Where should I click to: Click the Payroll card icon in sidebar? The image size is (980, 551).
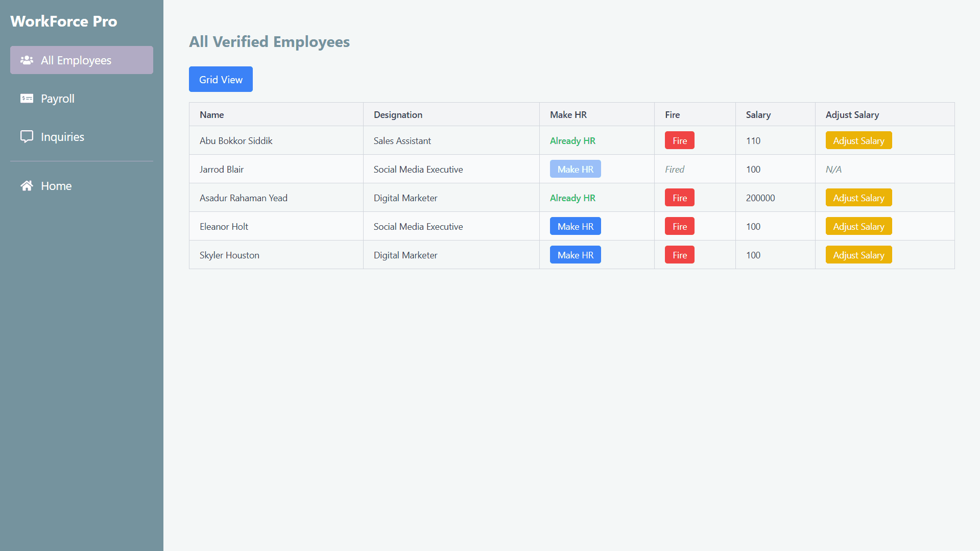27,98
